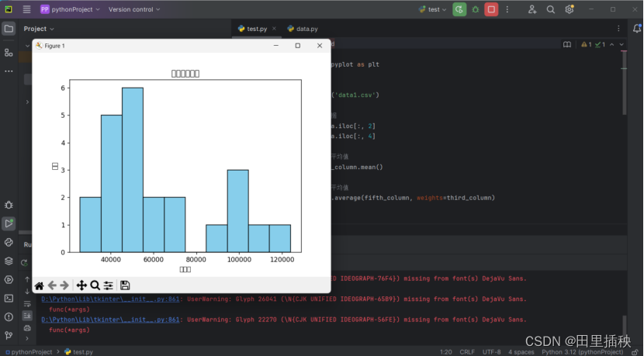Go to next highlighted problem arrow
This screenshot has height=356, width=644.
tap(621, 44)
